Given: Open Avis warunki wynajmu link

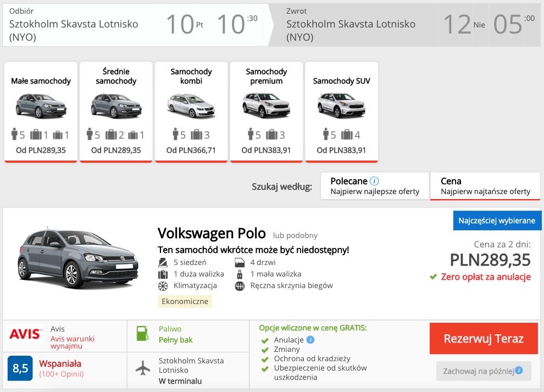Looking at the screenshot, I should click(x=72, y=342).
